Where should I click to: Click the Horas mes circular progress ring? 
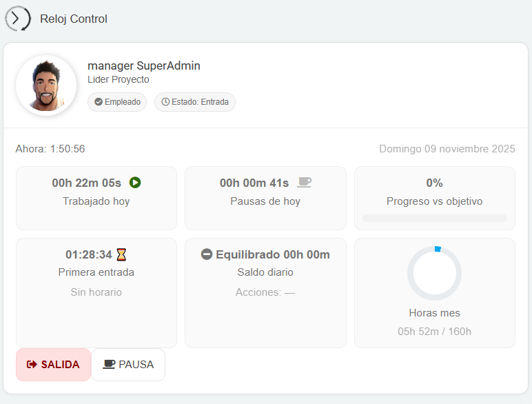(x=434, y=273)
